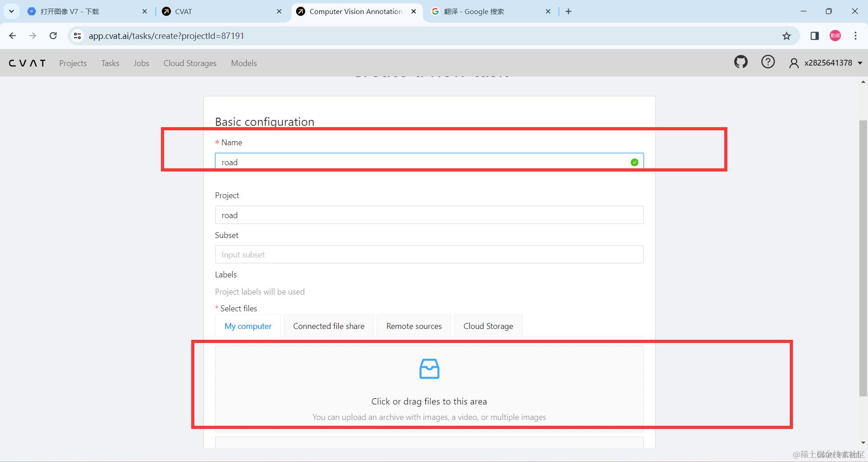Select the Remote sources tab
Image resolution: width=868 pixels, height=462 pixels.
click(414, 326)
